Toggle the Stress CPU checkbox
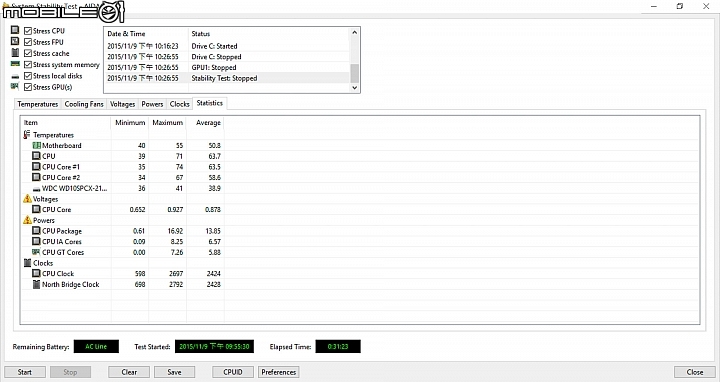Viewport: 720px width, 382px height. coord(28,31)
